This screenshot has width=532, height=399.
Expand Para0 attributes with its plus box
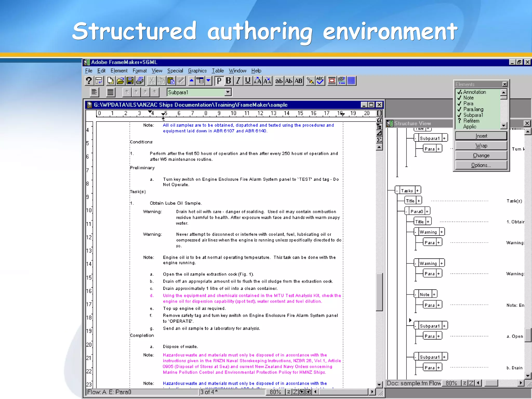click(427, 211)
